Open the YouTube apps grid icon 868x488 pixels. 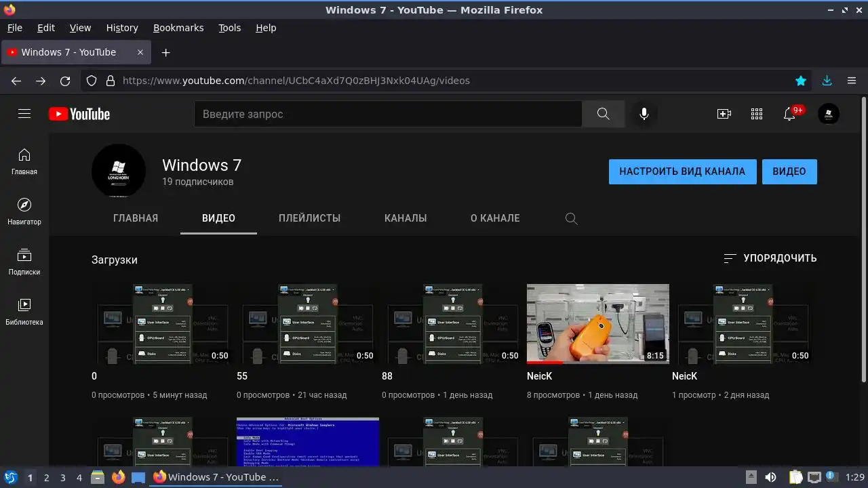757,114
